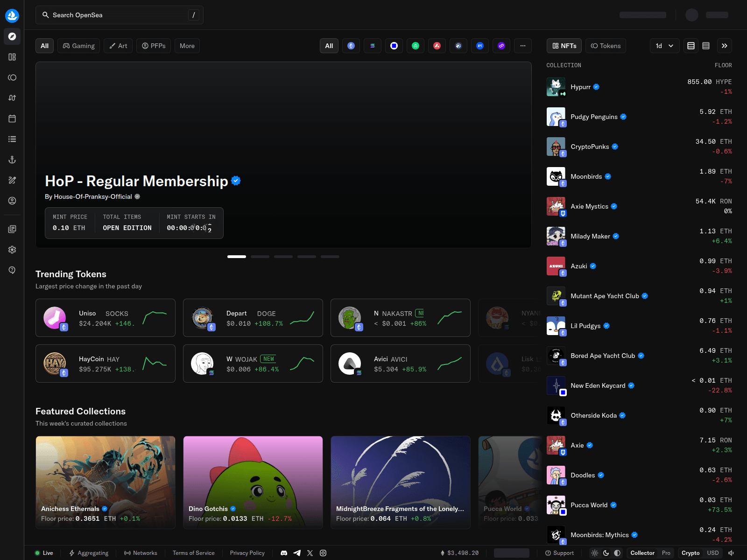747x560 pixels.
Task: Switch the sidebar table to NFTs
Action: coord(564,46)
